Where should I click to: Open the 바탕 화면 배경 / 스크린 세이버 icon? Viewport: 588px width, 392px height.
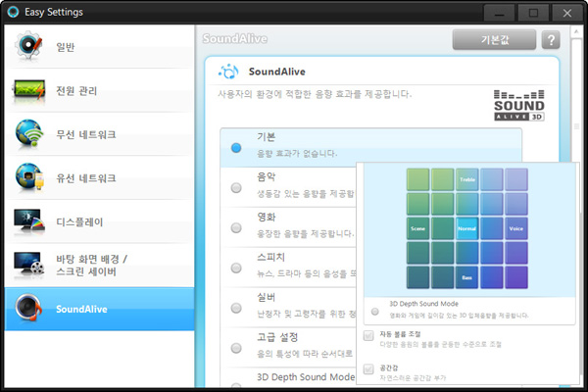(x=29, y=265)
